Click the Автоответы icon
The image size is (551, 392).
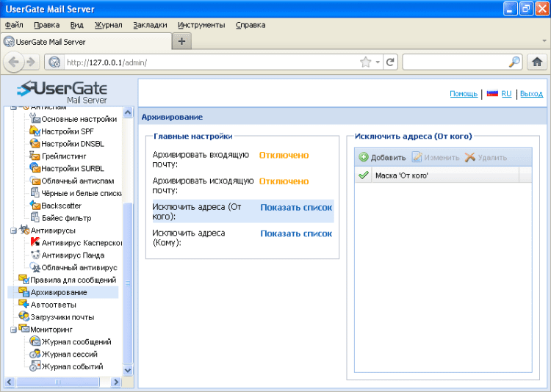pos(24,304)
